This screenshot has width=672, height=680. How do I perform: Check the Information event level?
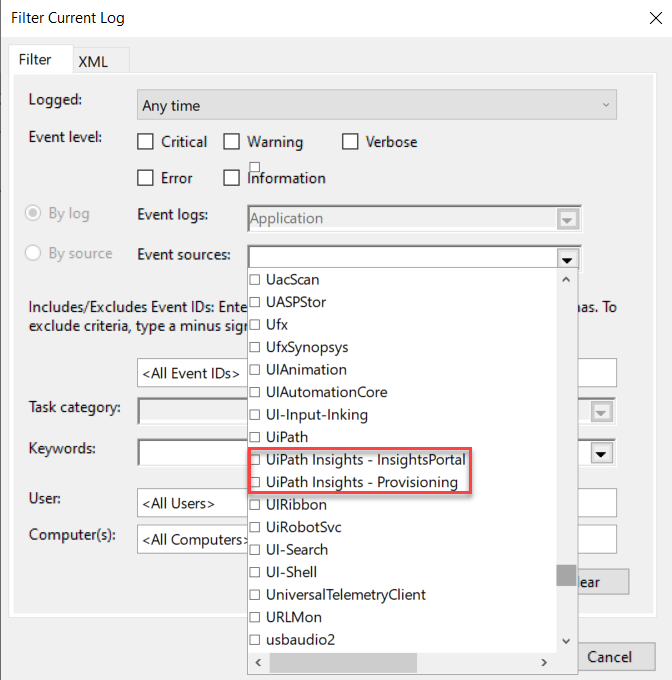point(232,178)
